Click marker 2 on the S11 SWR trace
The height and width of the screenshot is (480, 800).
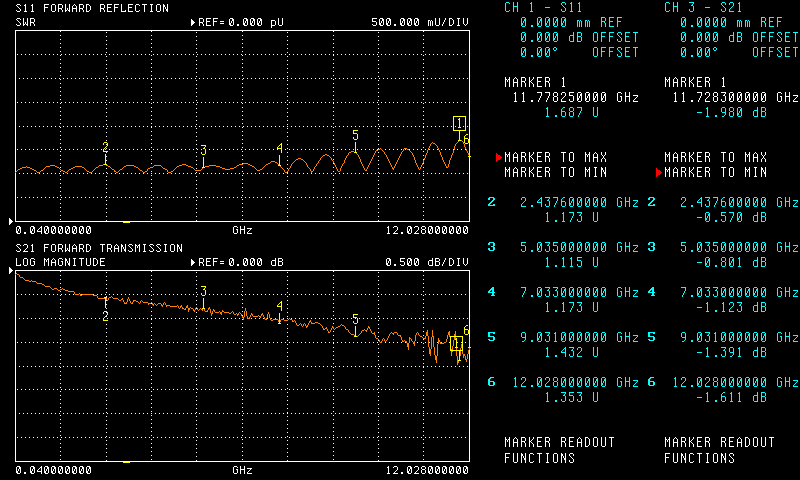pos(105,148)
